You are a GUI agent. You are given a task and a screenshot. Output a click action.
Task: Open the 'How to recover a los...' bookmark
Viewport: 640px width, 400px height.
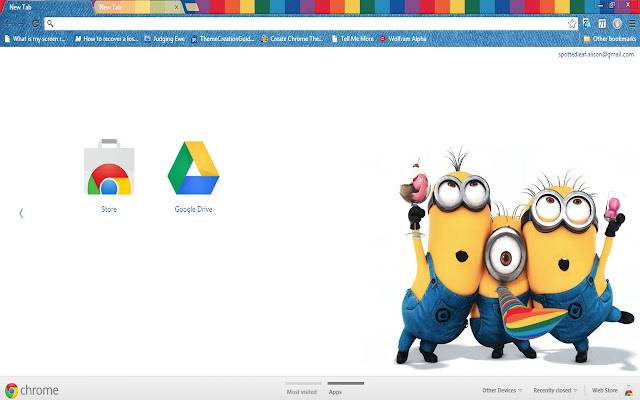pos(106,39)
